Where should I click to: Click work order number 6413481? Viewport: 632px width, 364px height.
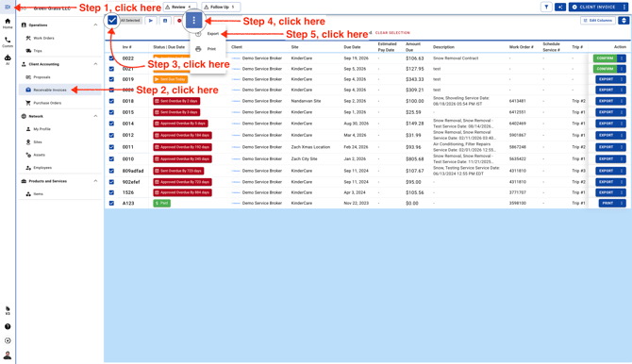click(517, 101)
